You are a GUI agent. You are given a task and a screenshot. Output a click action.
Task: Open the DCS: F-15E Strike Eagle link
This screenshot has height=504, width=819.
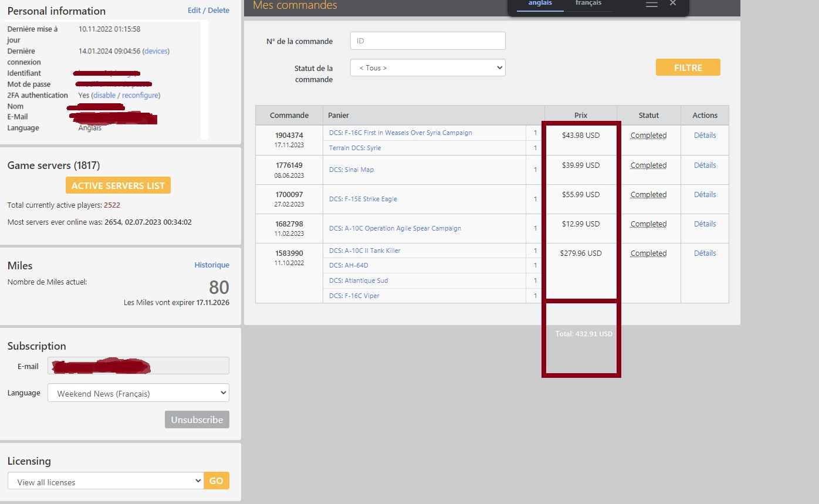click(363, 199)
